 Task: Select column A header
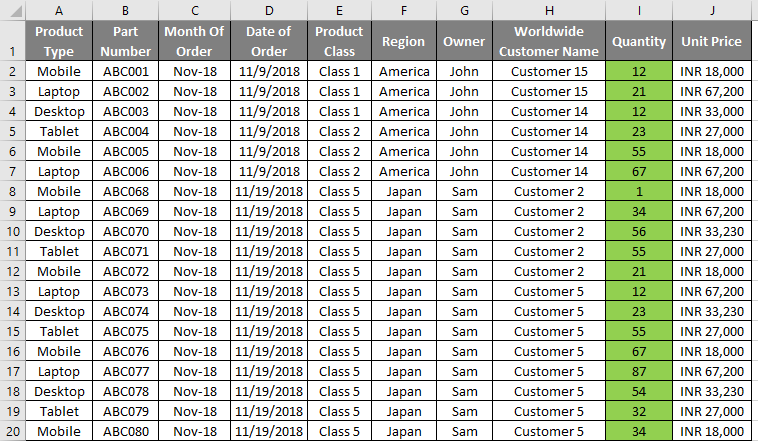pyautogui.click(x=59, y=10)
